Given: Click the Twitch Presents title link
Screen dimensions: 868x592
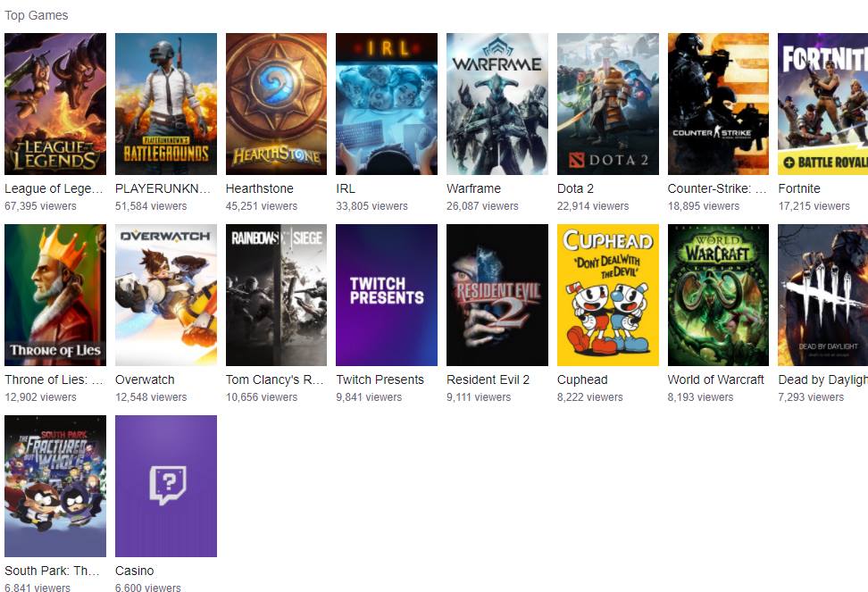Looking at the screenshot, I should (380, 380).
